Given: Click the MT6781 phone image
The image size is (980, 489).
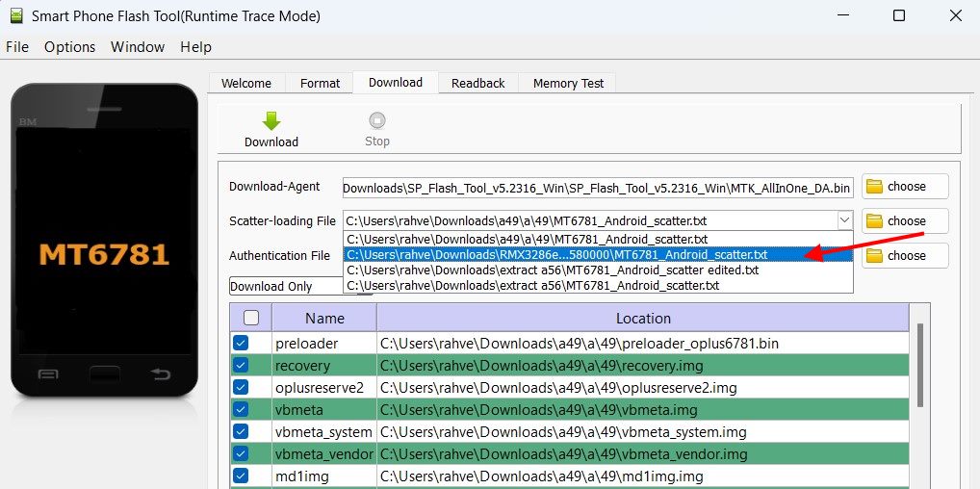Looking at the screenshot, I should point(104,241).
